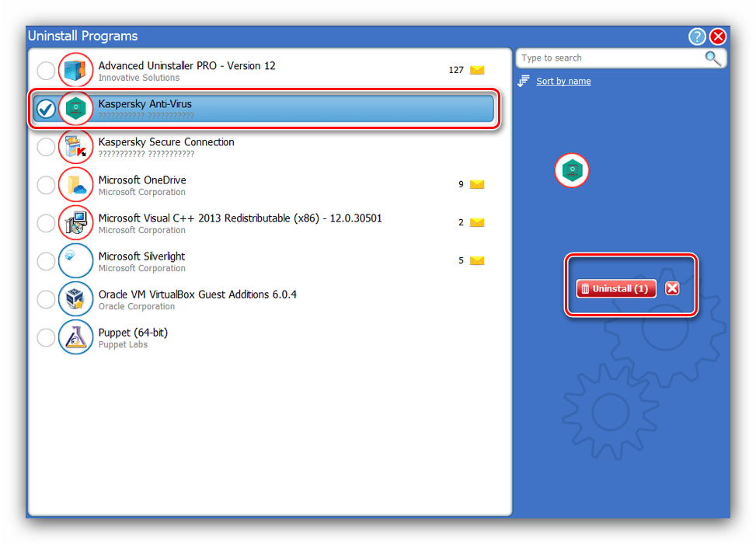The width and height of the screenshot is (756, 544).
Task: Click the Microsoft Silverlight icon
Action: coord(75,261)
